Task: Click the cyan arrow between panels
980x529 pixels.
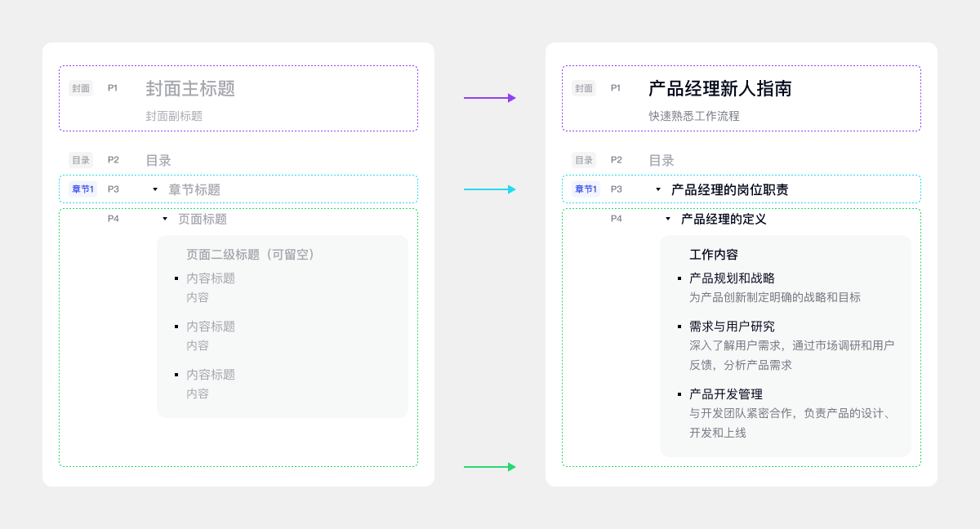Action: tap(489, 189)
